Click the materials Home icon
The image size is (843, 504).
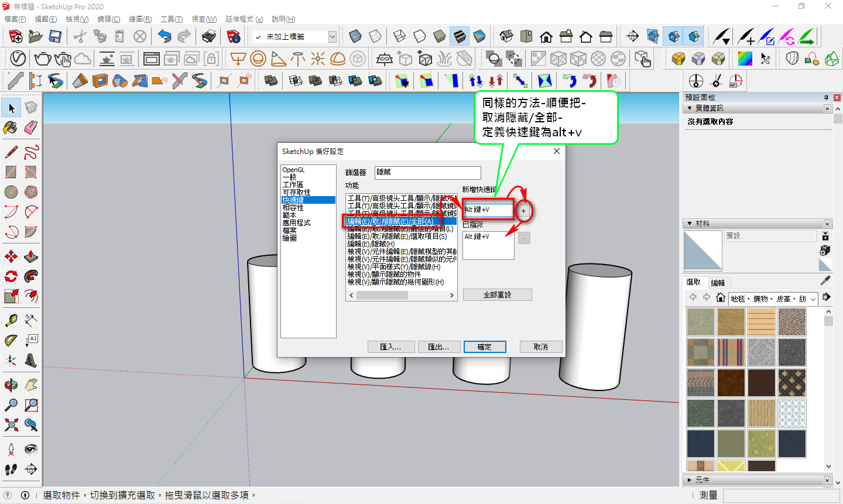click(x=721, y=297)
